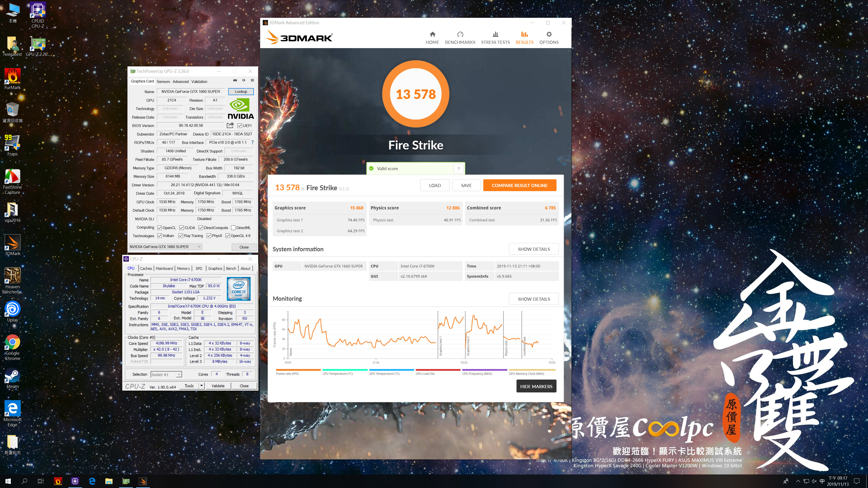Open notification action center

856,481
